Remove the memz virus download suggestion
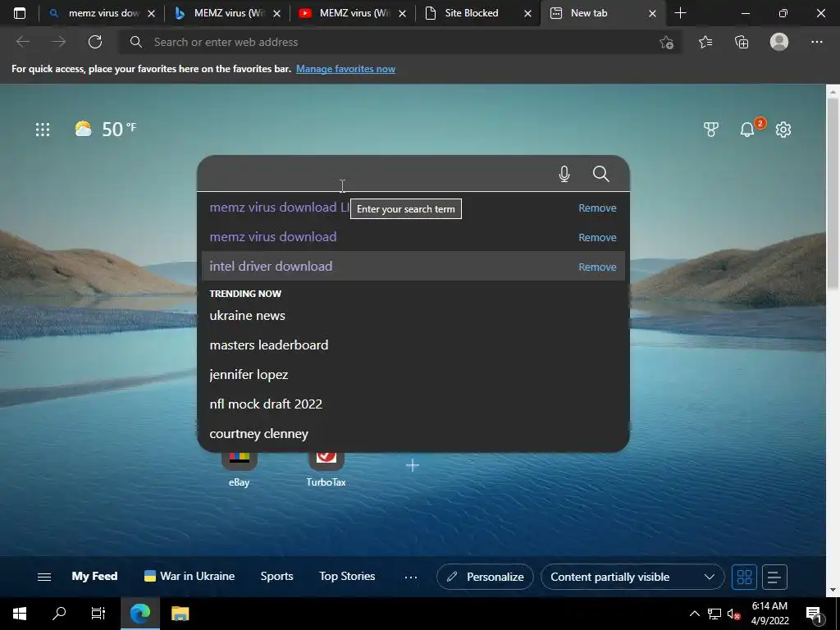Screen dimensions: 840x630 coord(597,237)
